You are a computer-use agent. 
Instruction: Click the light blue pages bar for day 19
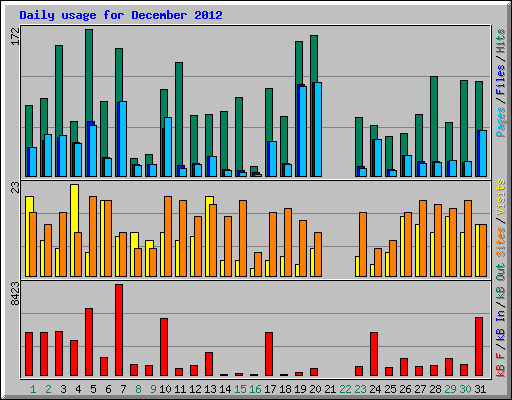[x=303, y=131]
